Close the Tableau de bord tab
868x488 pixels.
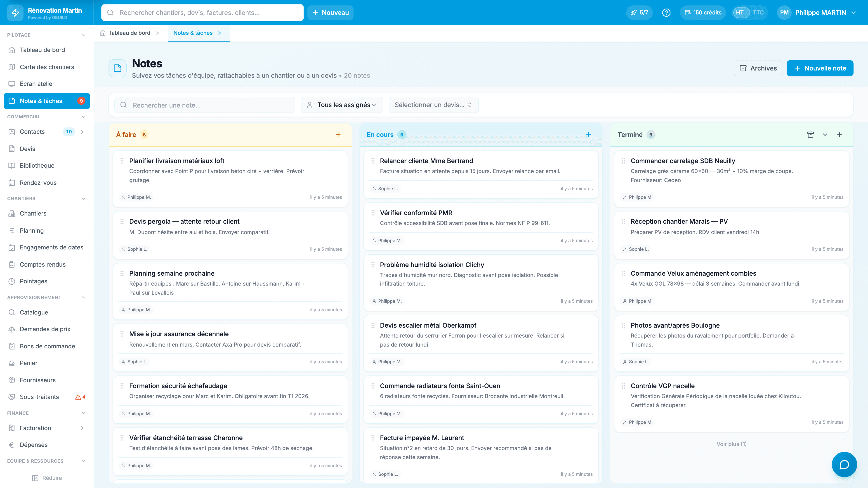coord(158,33)
